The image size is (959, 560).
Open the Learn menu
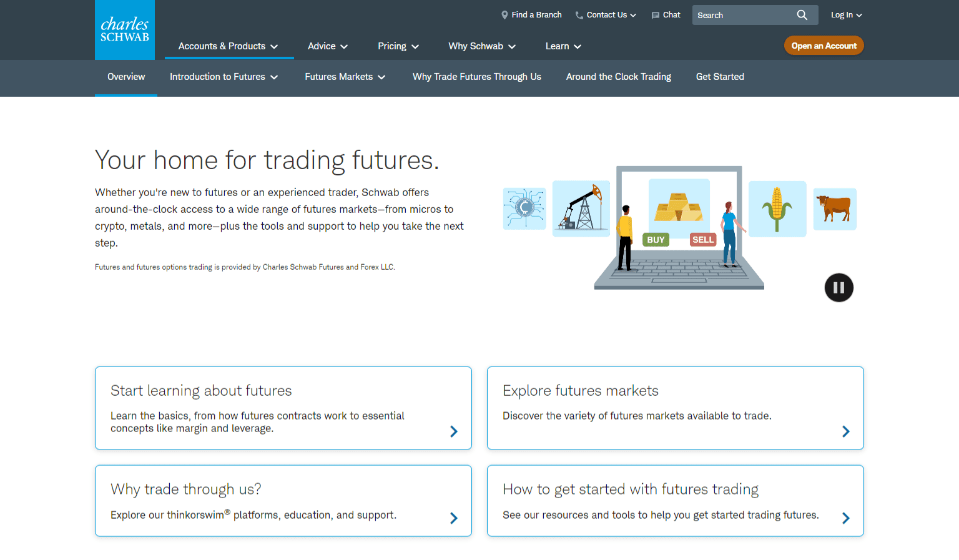tap(563, 46)
